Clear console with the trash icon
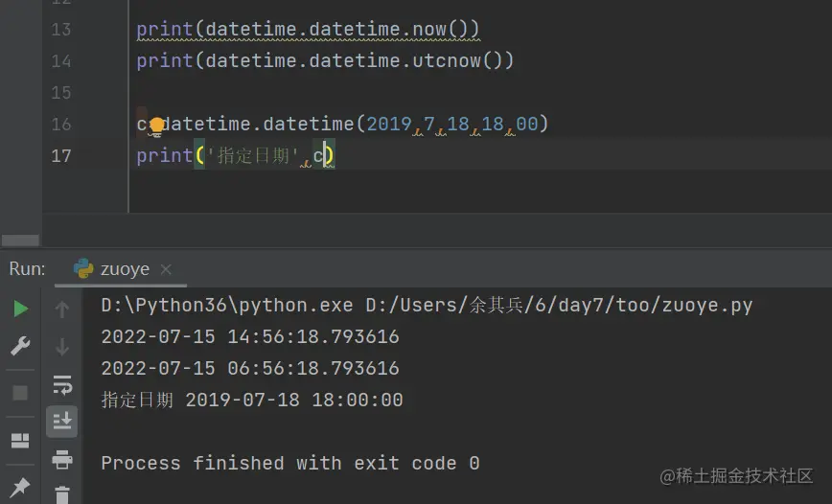The image size is (832, 504). coord(62,493)
